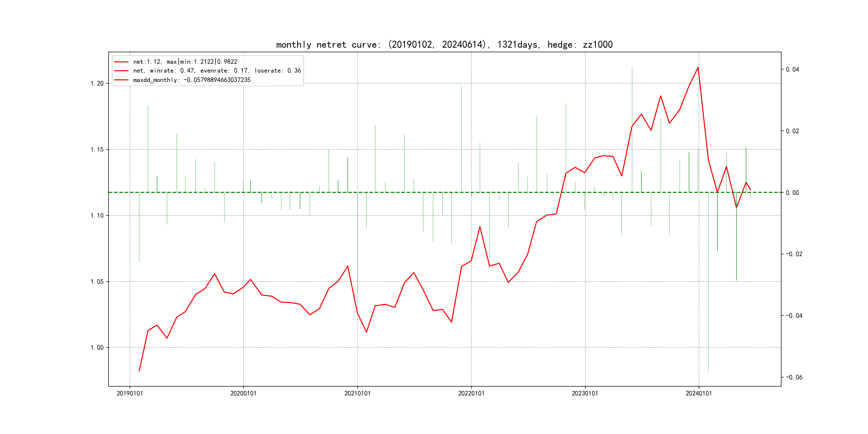Click the 0.00 right axis tick label
Viewport: 868px width, 434px height.
[792, 193]
